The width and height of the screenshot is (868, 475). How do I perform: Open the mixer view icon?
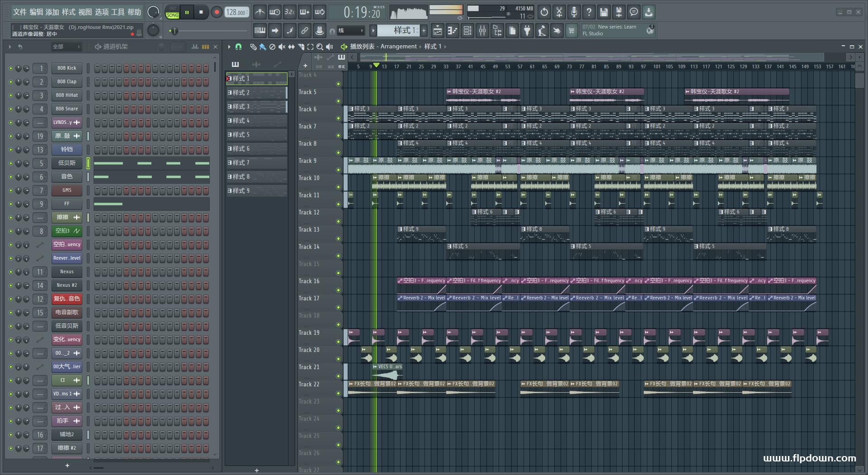tap(482, 31)
